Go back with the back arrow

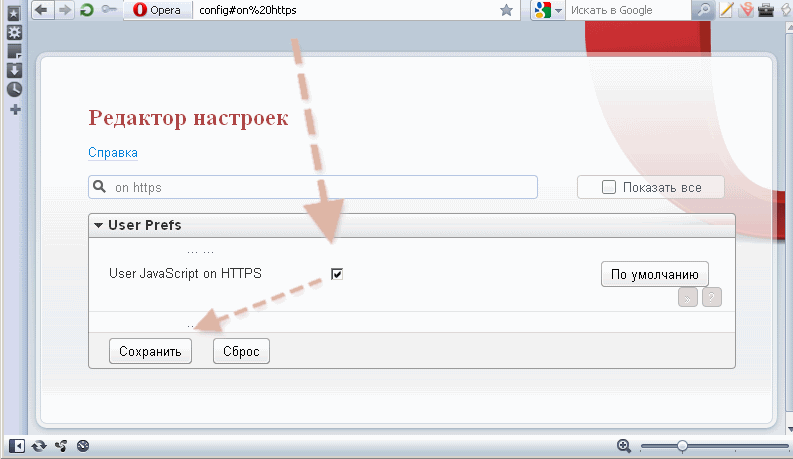pos(43,10)
